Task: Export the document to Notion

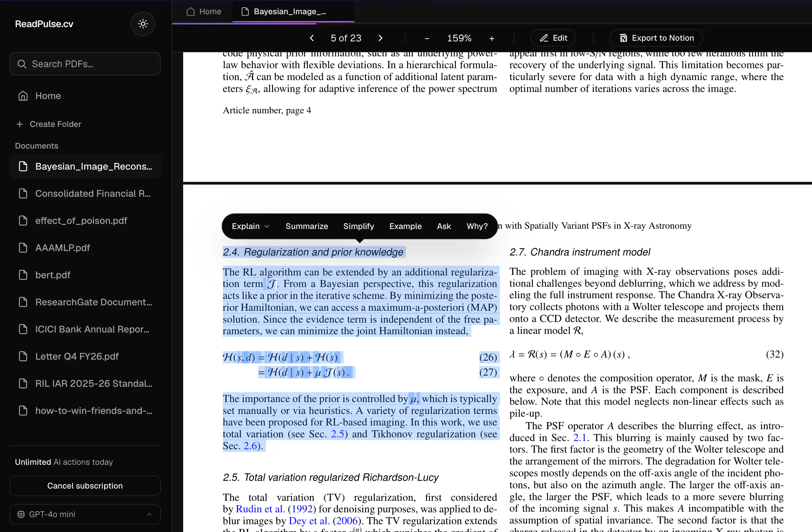Action: coord(656,38)
